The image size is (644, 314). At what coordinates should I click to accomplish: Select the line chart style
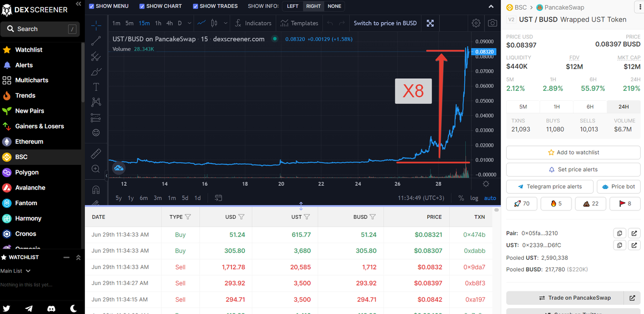[x=202, y=23]
